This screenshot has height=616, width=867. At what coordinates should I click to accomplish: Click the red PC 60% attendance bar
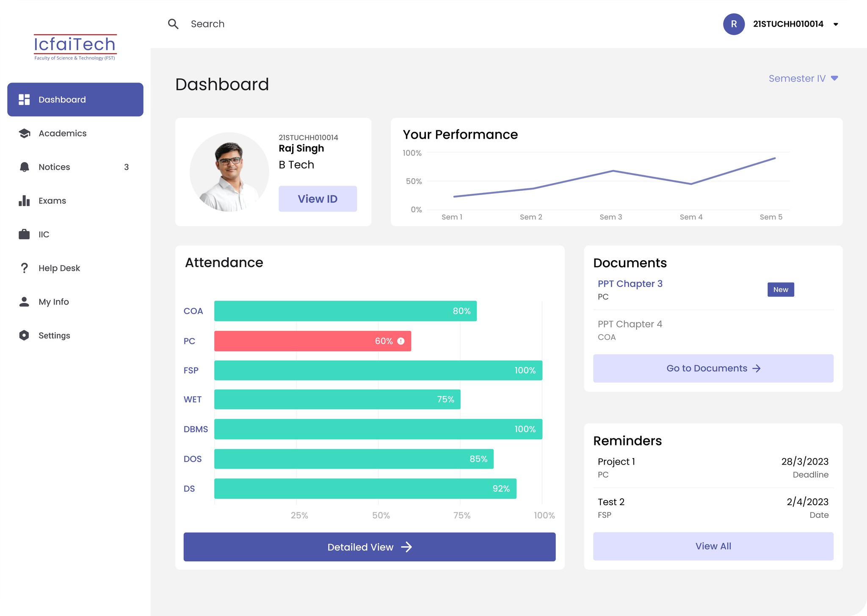pos(312,341)
